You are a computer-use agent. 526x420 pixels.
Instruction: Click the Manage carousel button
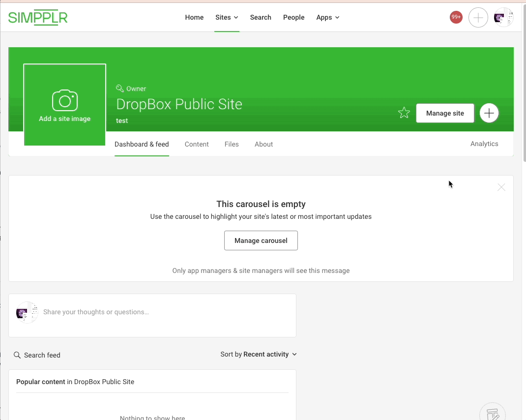pyautogui.click(x=261, y=240)
